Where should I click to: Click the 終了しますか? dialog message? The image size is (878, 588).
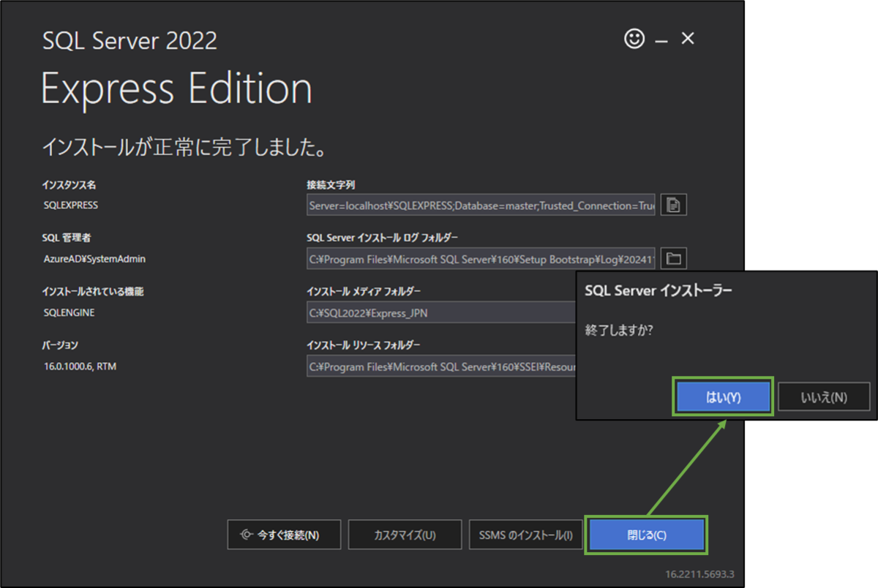[x=619, y=331]
